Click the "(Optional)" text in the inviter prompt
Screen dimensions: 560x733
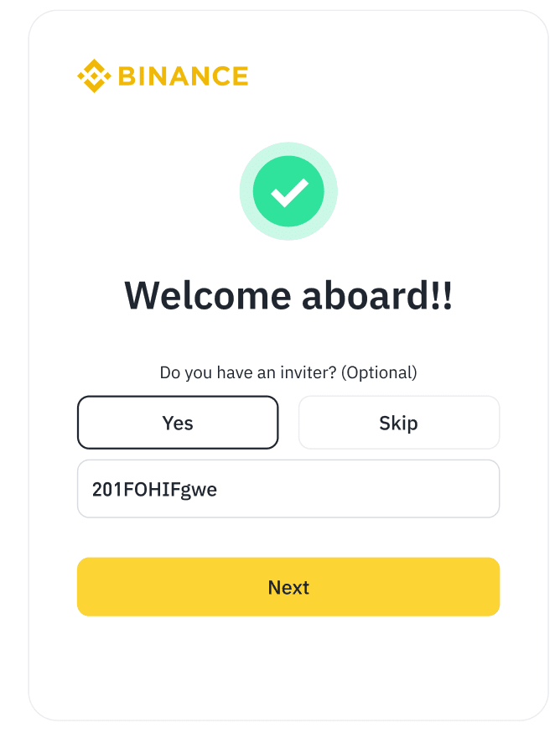[379, 372]
